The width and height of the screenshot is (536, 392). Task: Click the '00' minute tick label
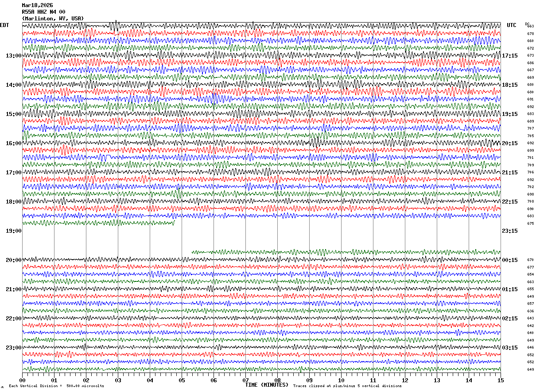22,380
